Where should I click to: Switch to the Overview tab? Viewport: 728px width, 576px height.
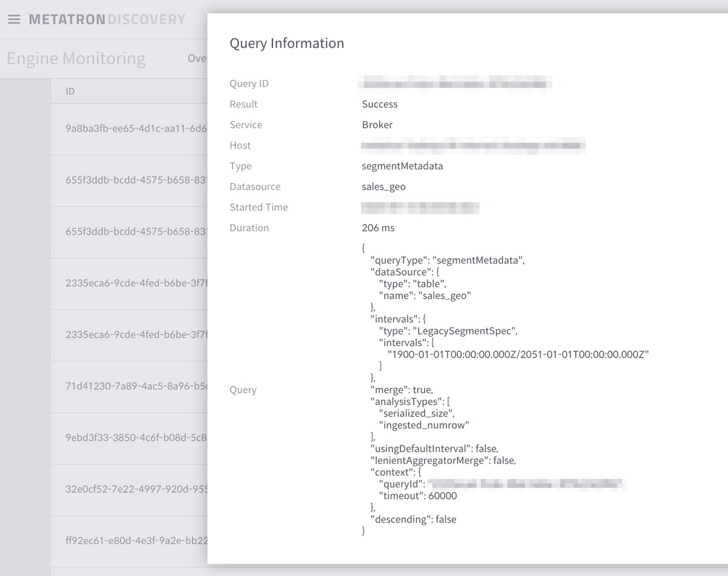click(197, 58)
